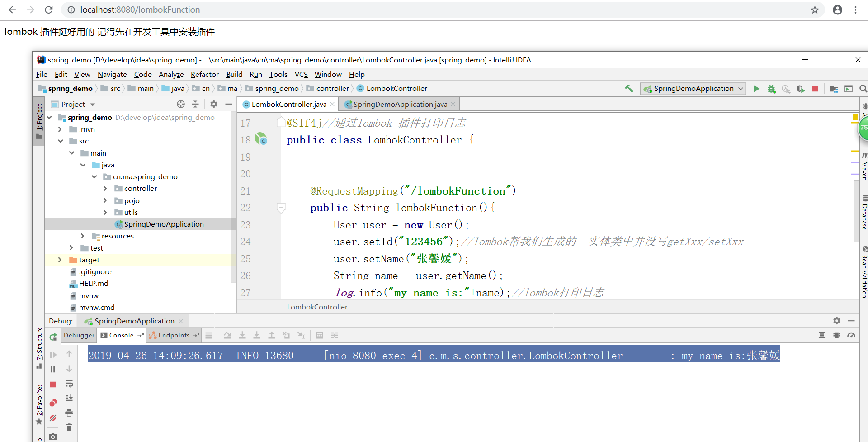Stop the application using top toolbar red square
868x442 pixels.
(815, 89)
